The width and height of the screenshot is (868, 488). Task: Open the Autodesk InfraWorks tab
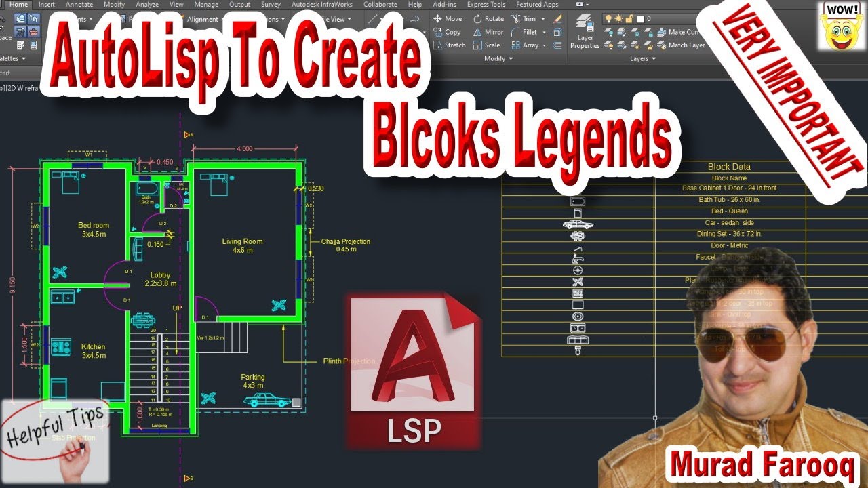pyautogui.click(x=323, y=5)
